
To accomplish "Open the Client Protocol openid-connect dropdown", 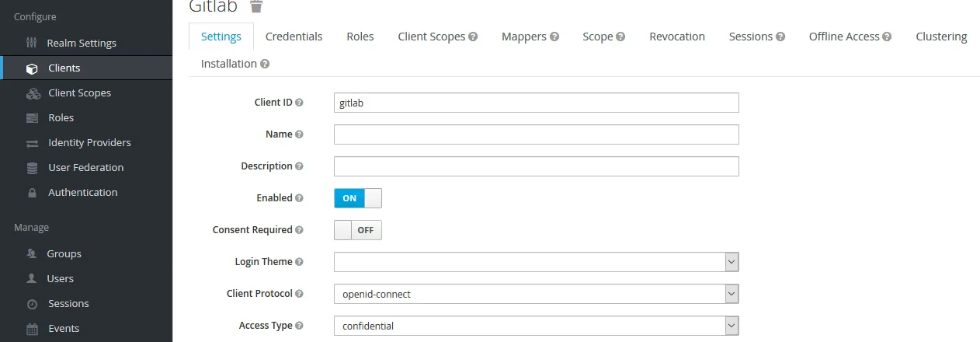I will (537, 294).
